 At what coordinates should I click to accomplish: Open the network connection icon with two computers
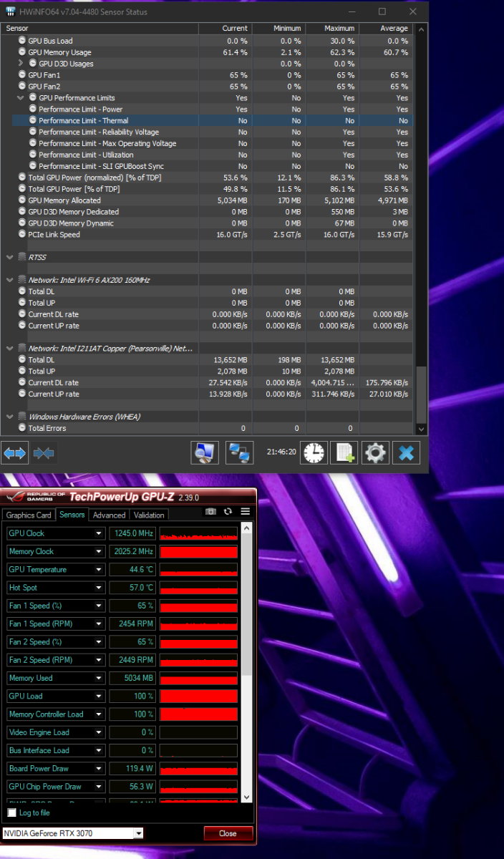tap(240, 452)
